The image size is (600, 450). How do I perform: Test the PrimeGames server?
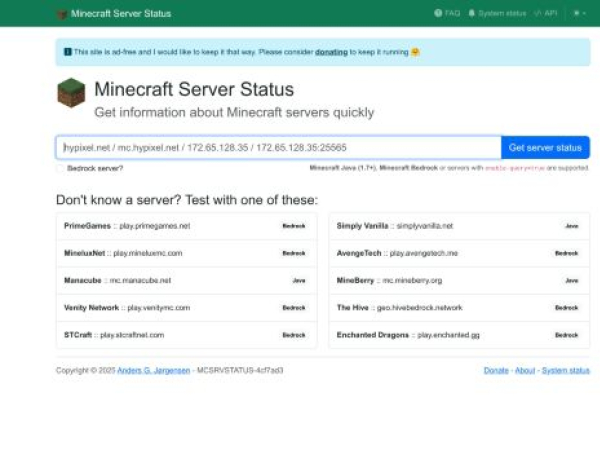coord(126,226)
